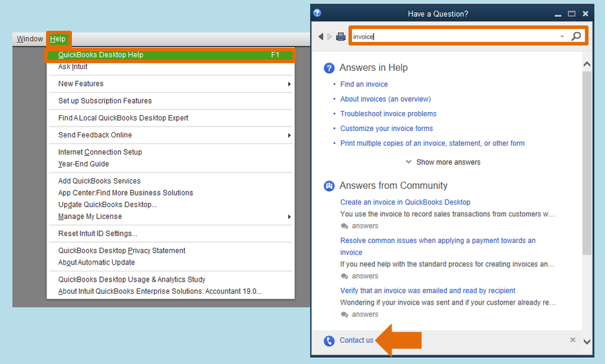Expand the New Features submenu
Image resolution: width=605 pixels, height=364 pixels.
171,84
